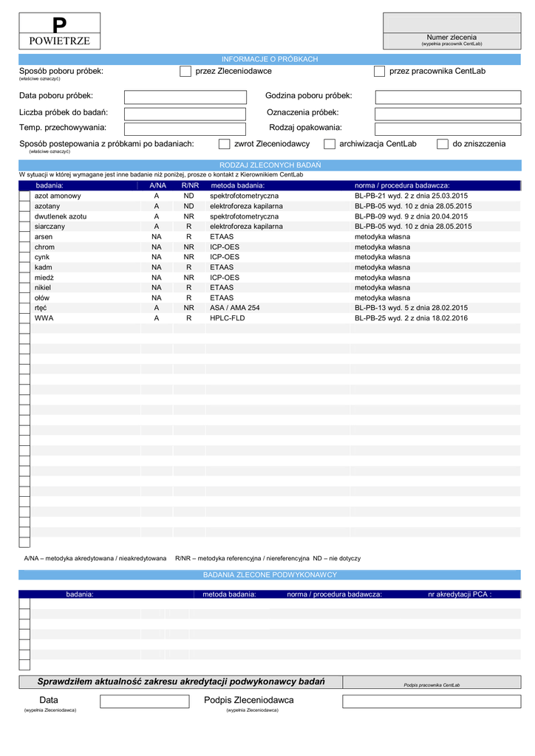Tick the checkbox beside 'azot amonowy'

pyautogui.click(x=24, y=196)
